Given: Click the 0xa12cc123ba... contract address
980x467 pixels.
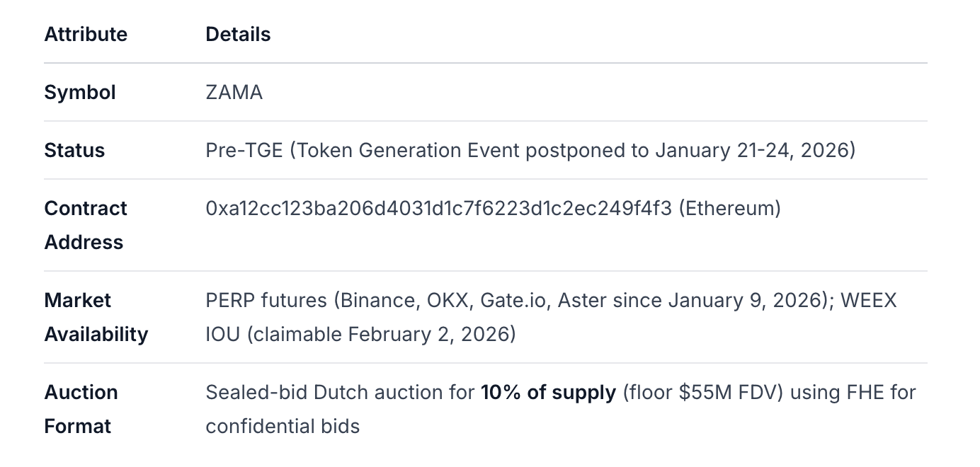Looking at the screenshot, I should [x=438, y=208].
